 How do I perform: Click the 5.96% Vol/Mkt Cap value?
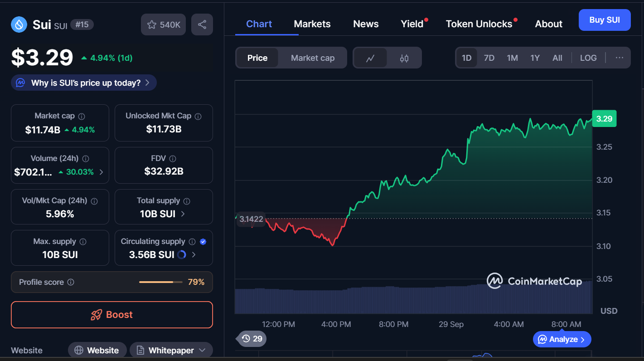click(x=60, y=214)
